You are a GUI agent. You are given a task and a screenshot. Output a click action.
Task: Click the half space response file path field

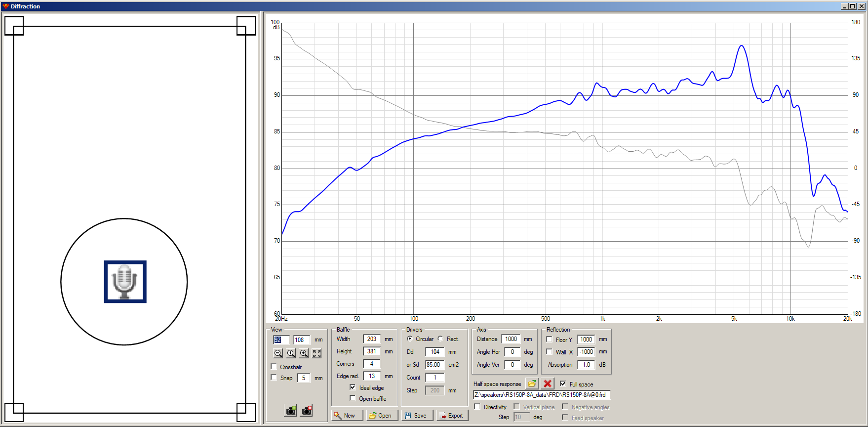542,395
